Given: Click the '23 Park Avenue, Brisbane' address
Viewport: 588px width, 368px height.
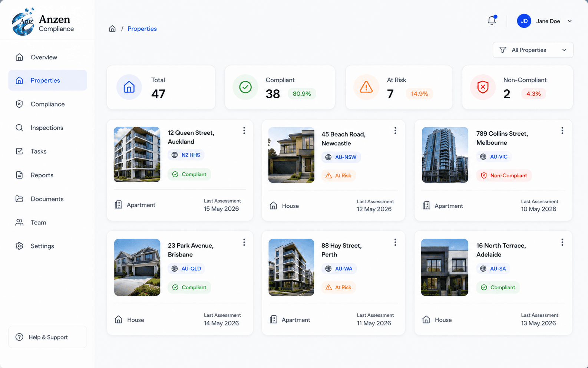Looking at the screenshot, I should pyautogui.click(x=191, y=250).
